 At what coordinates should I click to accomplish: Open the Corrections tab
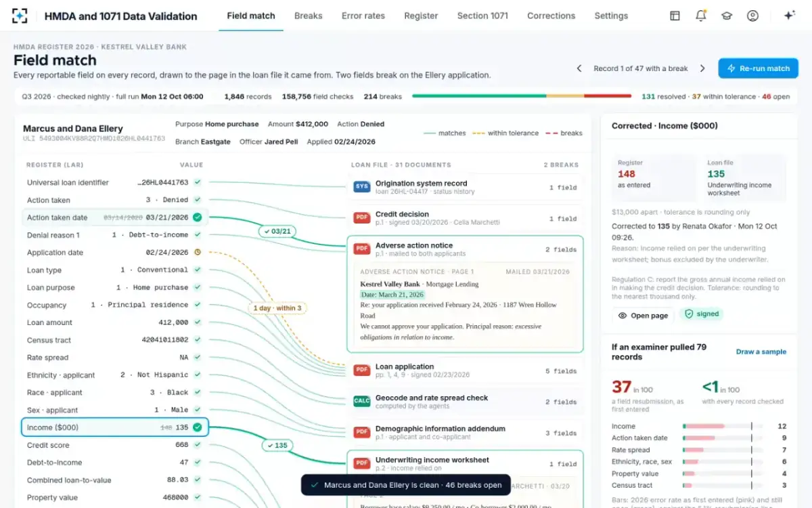(x=551, y=16)
